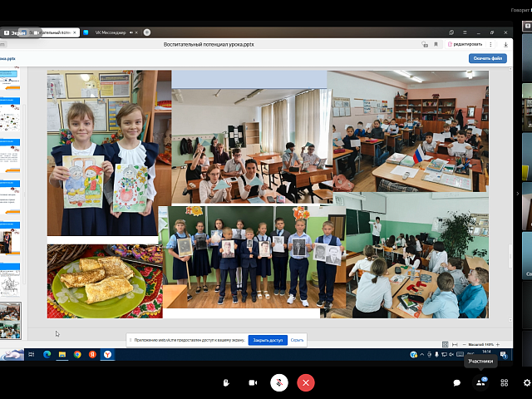Click the site protection lock icon in the address bar

click(425, 44)
